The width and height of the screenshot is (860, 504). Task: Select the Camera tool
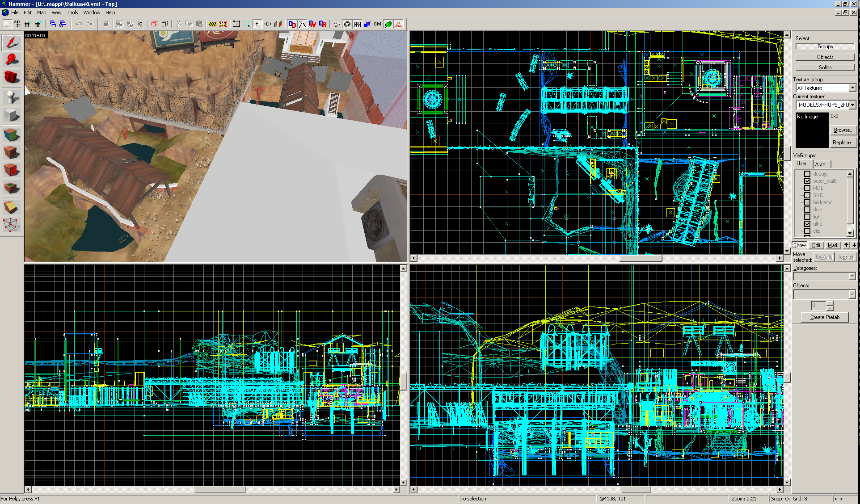pyautogui.click(x=12, y=77)
